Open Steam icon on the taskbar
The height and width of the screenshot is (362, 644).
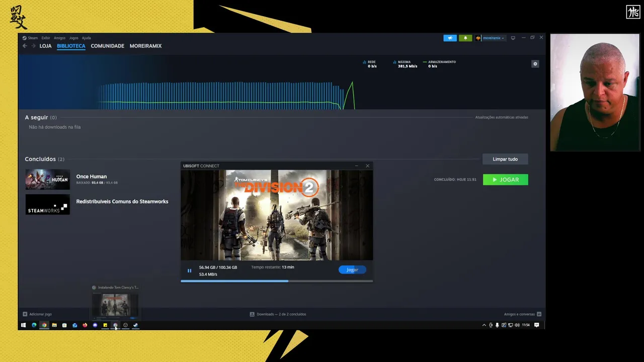[135, 325]
